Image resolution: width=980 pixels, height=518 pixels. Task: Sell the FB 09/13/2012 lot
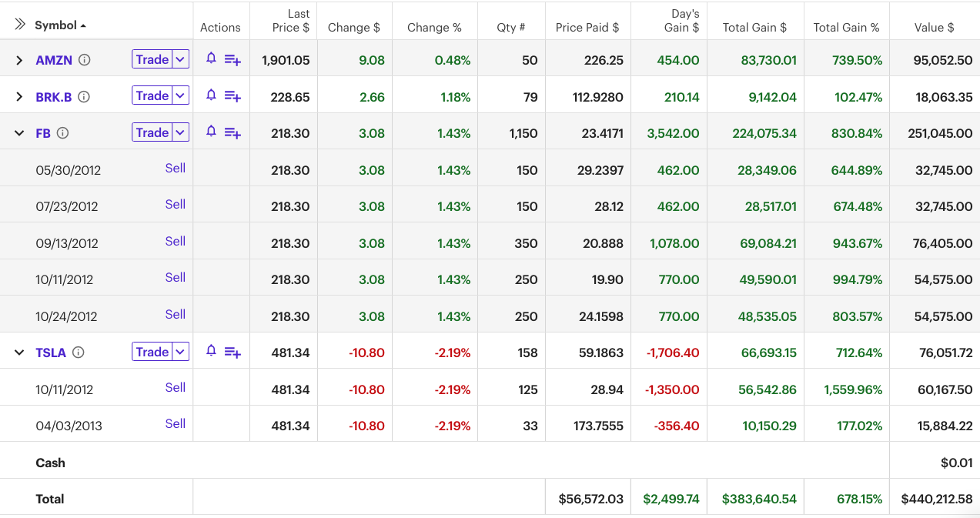pos(176,241)
